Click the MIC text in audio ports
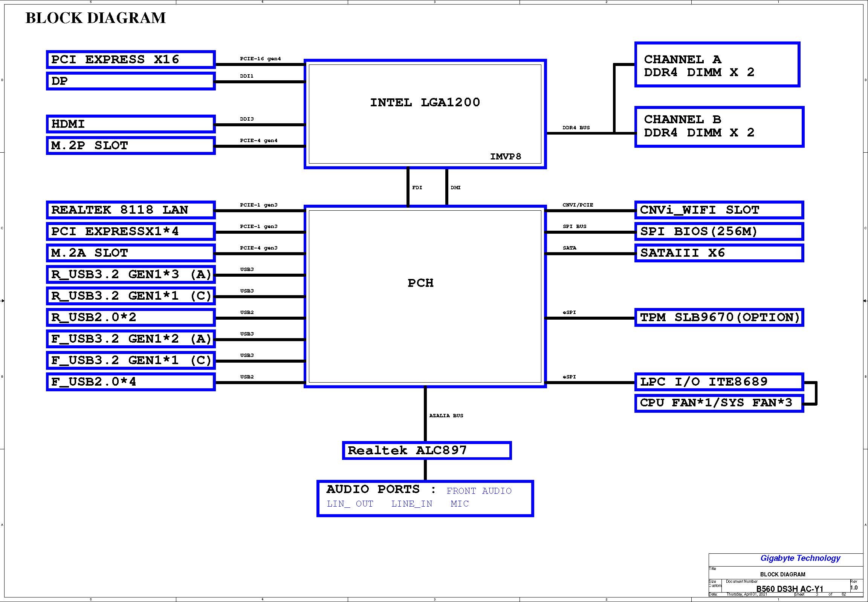868x602 pixels. [x=460, y=504]
